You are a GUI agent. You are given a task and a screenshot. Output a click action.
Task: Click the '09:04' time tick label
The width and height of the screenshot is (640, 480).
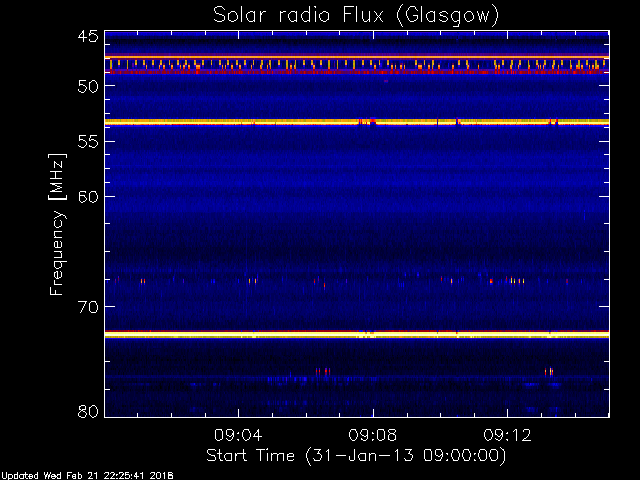[238, 436]
